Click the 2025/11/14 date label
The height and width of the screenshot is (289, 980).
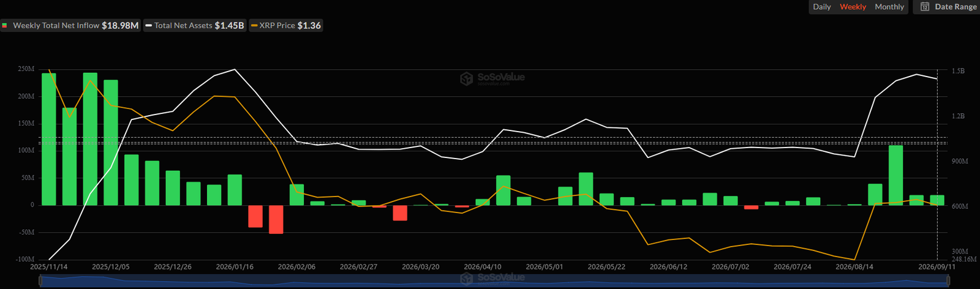[x=49, y=267]
